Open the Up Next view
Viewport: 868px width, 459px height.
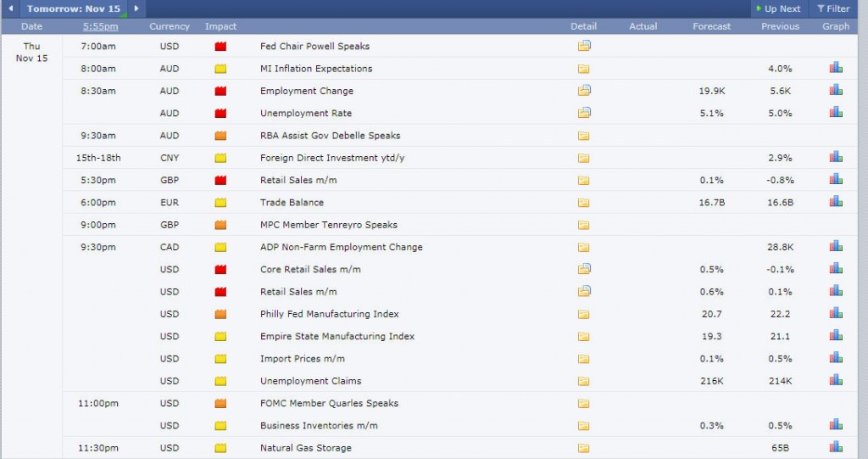(x=778, y=8)
